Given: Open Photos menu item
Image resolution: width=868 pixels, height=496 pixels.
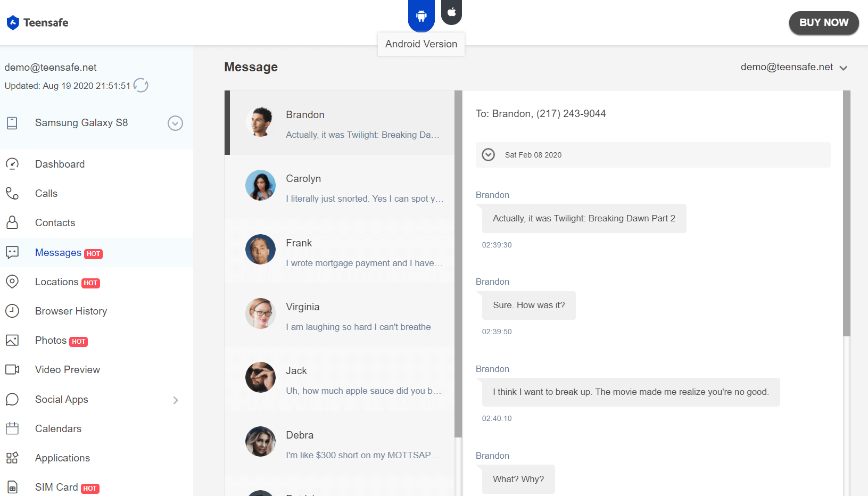Looking at the screenshot, I should point(51,340).
